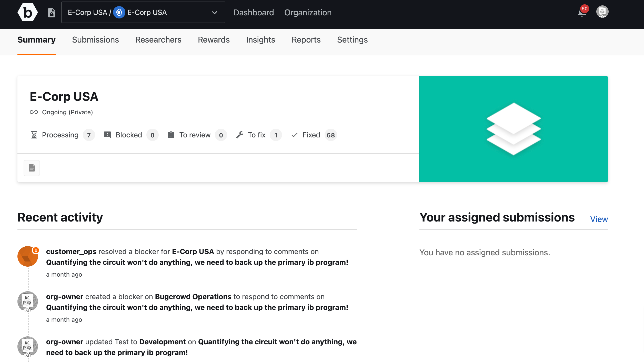Click the blue bug program icon

pyautogui.click(x=119, y=13)
